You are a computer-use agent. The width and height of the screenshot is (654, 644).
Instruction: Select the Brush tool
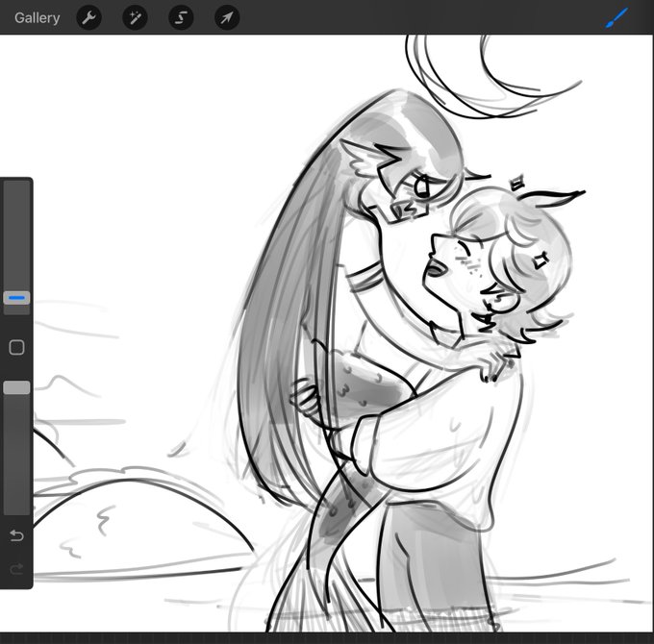616,18
